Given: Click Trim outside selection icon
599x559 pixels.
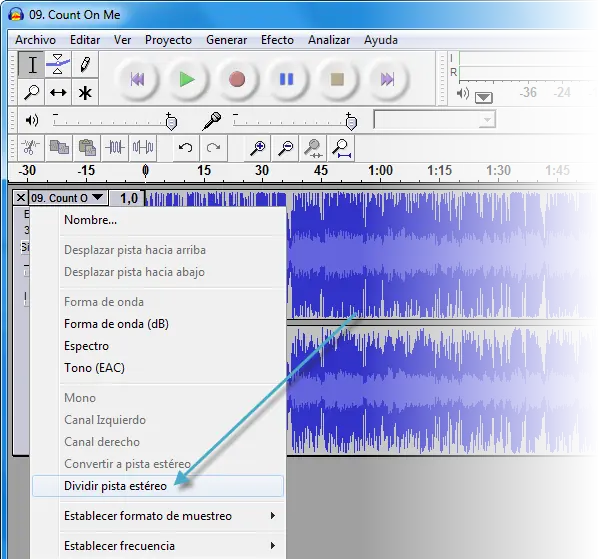Looking at the screenshot, I should coord(115,147).
